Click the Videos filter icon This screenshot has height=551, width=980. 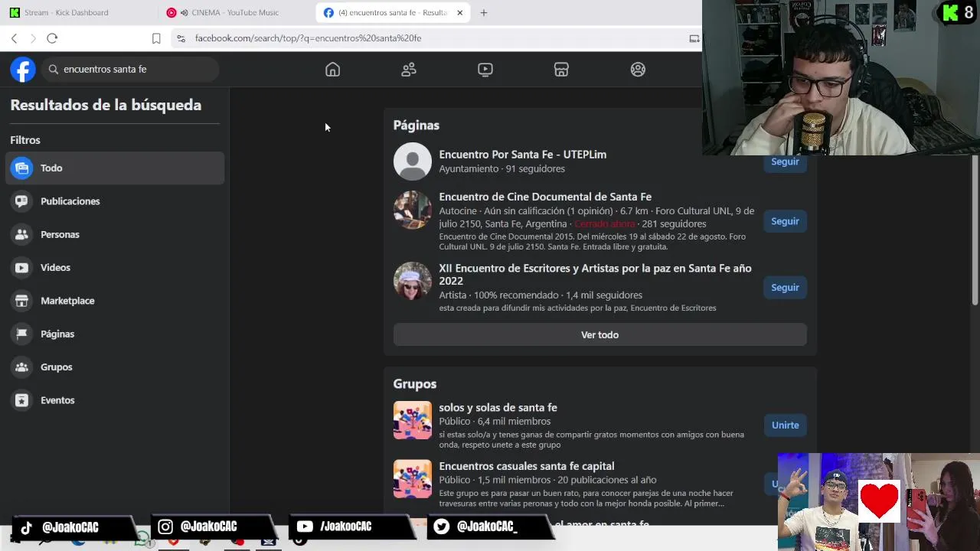pyautogui.click(x=21, y=268)
